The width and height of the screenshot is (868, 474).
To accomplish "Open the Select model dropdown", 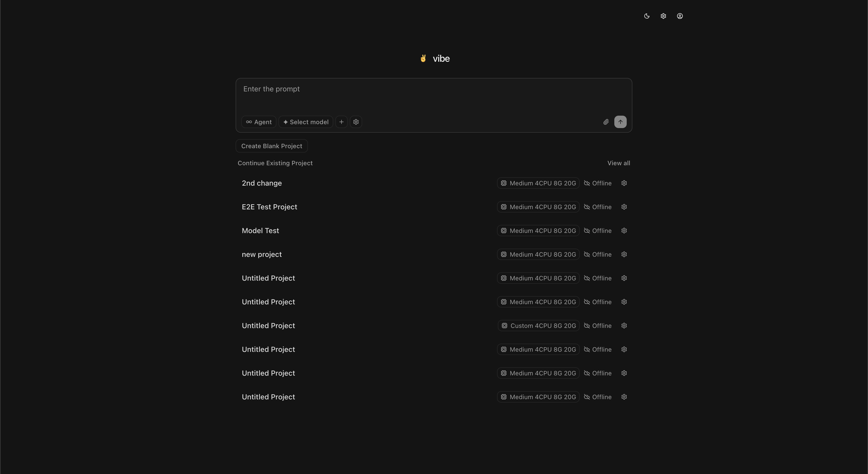I will 306,122.
